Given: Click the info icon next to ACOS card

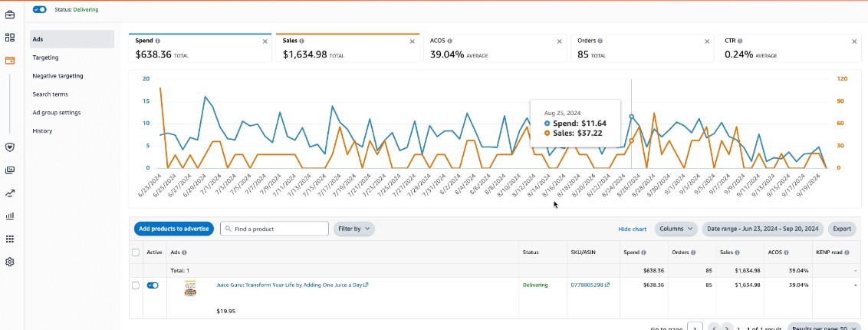Looking at the screenshot, I should click(x=449, y=41).
